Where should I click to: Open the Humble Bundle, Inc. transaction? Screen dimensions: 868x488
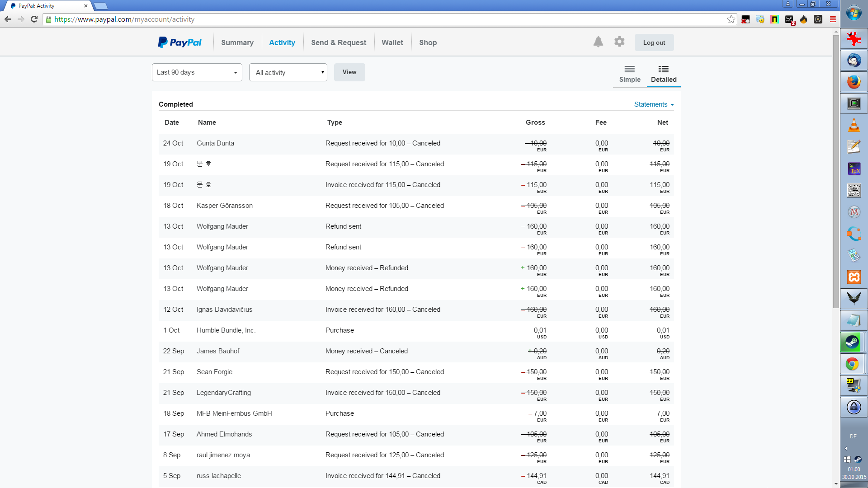[x=226, y=330]
